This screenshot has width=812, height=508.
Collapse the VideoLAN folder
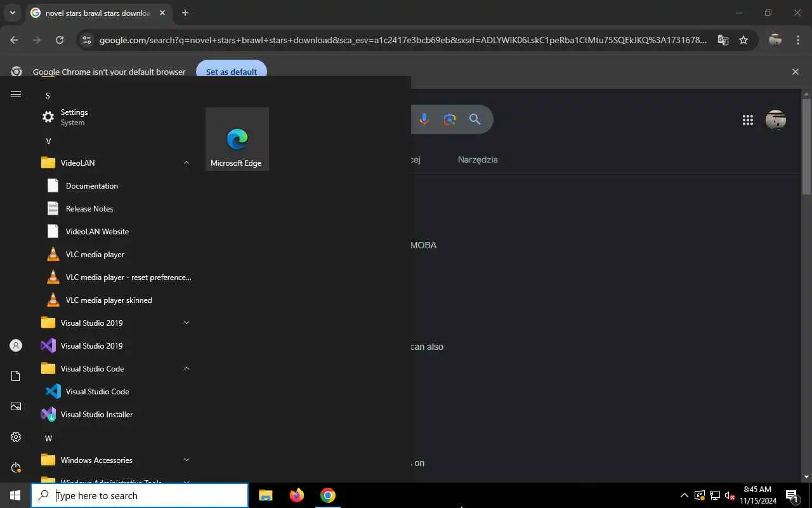click(187, 163)
